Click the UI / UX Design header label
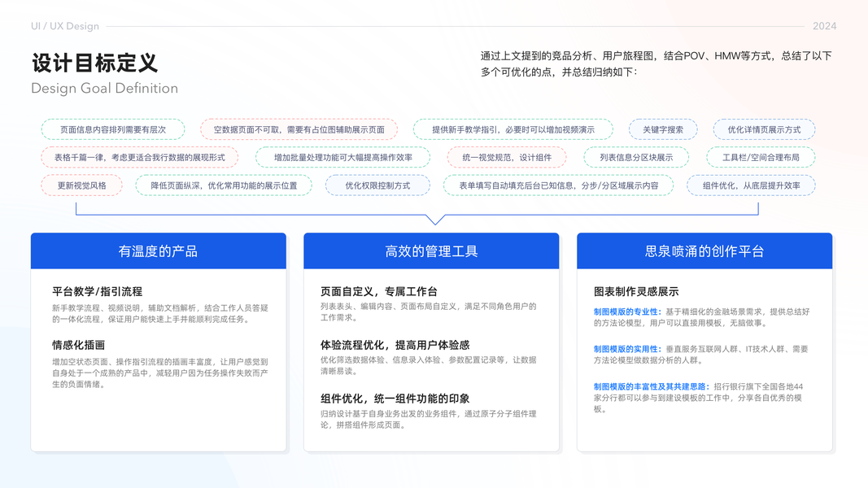868x488 pixels. (x=65, y=26)
